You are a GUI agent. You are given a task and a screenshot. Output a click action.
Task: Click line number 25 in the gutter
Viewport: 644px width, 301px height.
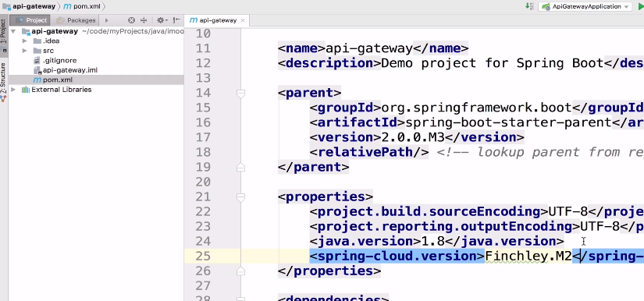pyautogui.click(x=202, y=256)
